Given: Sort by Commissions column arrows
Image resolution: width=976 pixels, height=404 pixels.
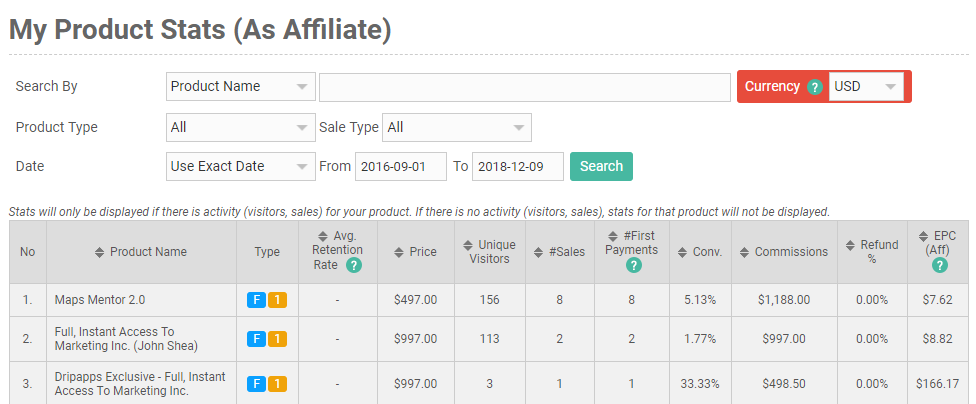Looking at the screenshot, I should tap(744, 252).
